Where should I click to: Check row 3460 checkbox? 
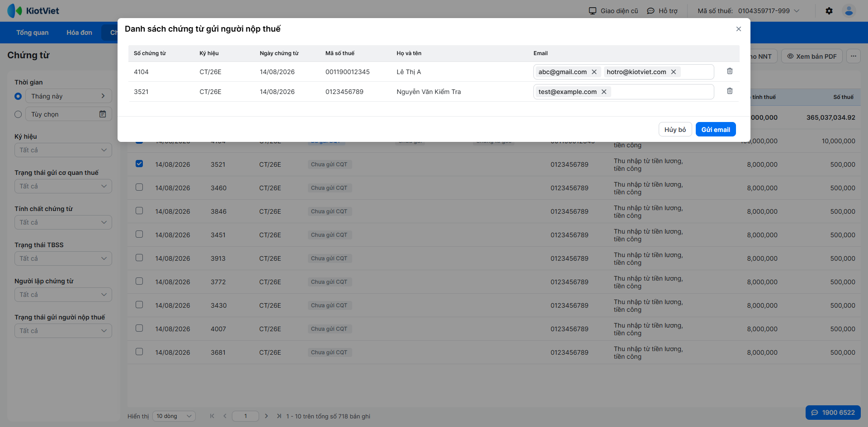[x=139, y=187]
